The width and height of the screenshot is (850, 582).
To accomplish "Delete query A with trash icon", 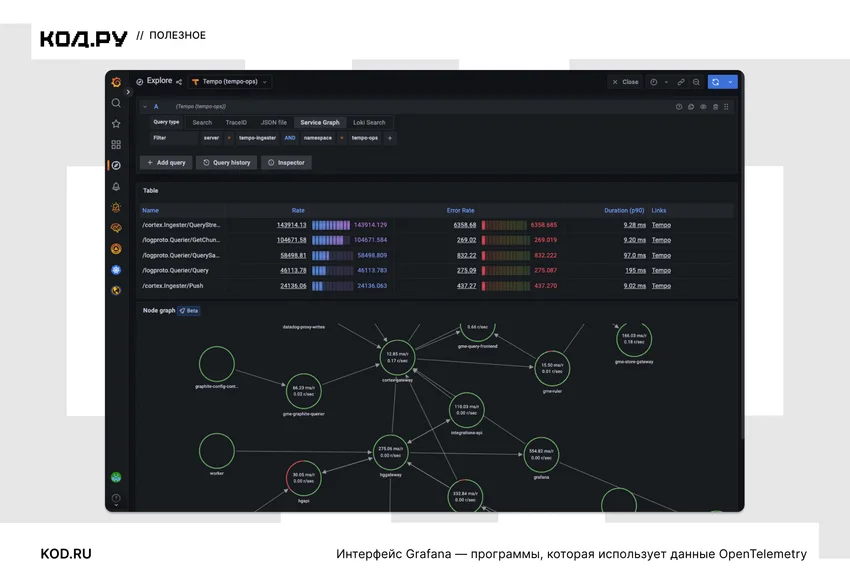I will pyautogui.click(x=715, y=107).
